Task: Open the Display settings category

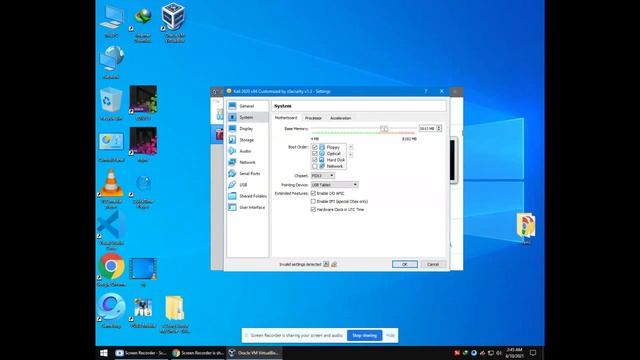Action: (x=247, y=129)
